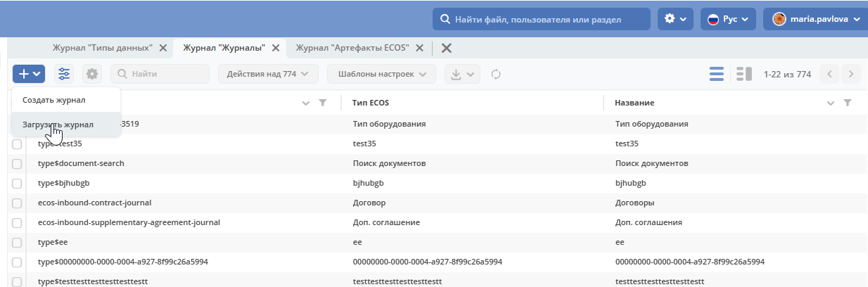Expand the Действия над 774 dropdown

tap(269, 74)
